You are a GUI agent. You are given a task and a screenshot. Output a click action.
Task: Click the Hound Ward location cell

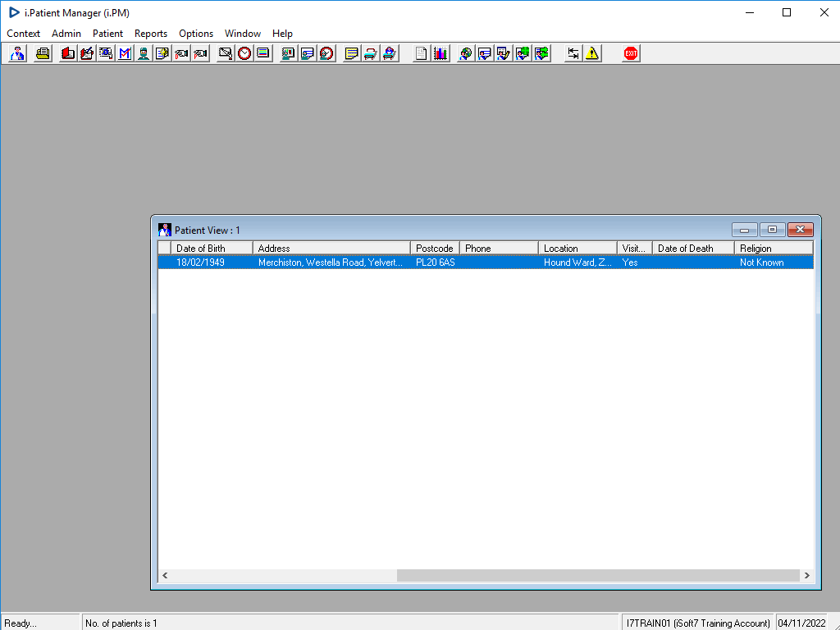click(x=577, y=262)
